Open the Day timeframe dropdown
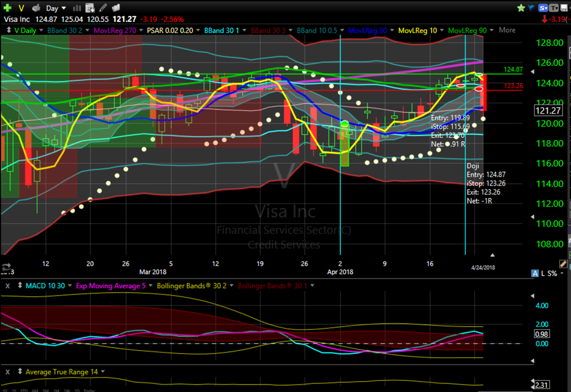571x392 pixels. click(x=56, y=8)
